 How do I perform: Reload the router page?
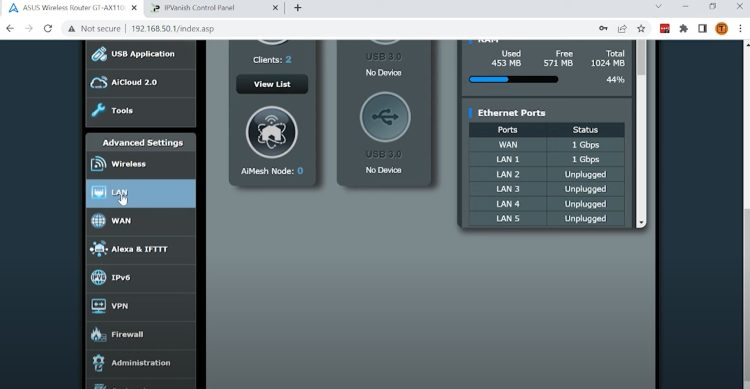(x=48, y=29)
